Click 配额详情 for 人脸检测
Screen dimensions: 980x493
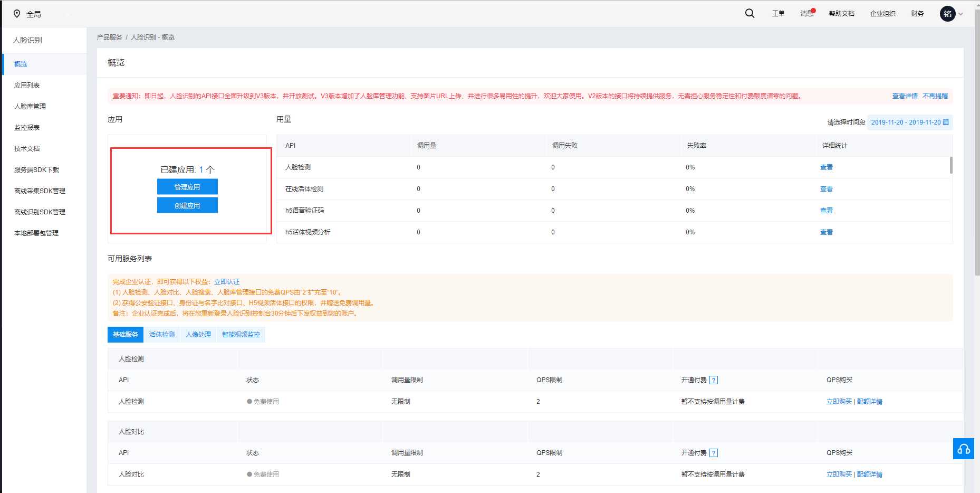[870, 402]
